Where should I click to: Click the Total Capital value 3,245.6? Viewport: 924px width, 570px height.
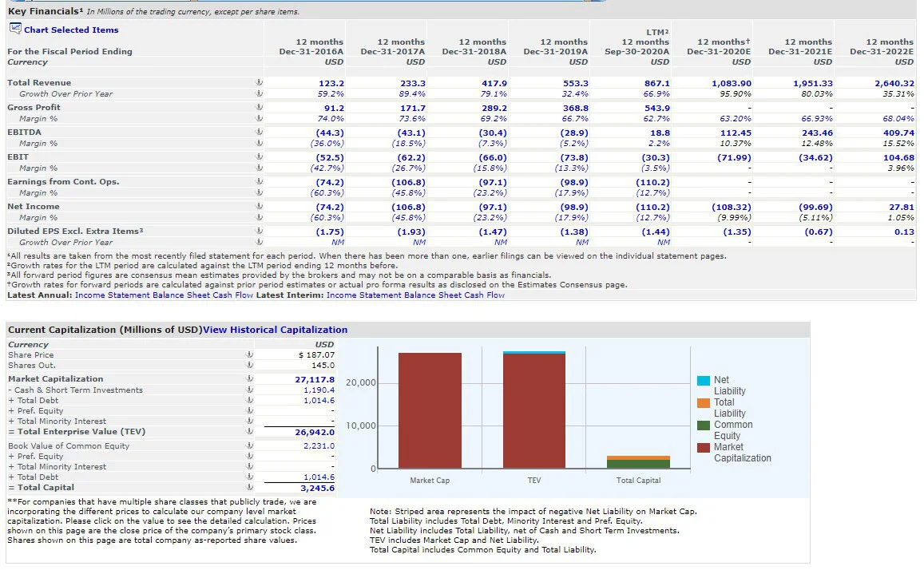(x=318, y=488)
